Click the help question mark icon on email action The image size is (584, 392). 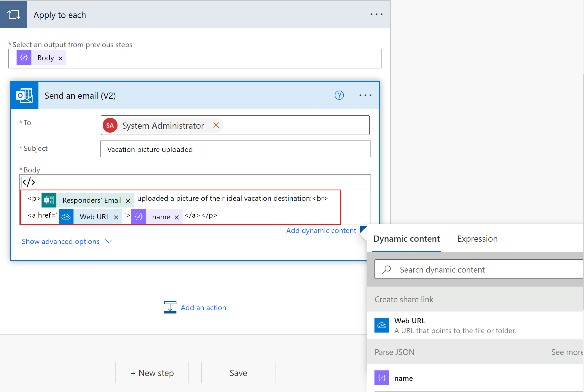tap(339, 95)
